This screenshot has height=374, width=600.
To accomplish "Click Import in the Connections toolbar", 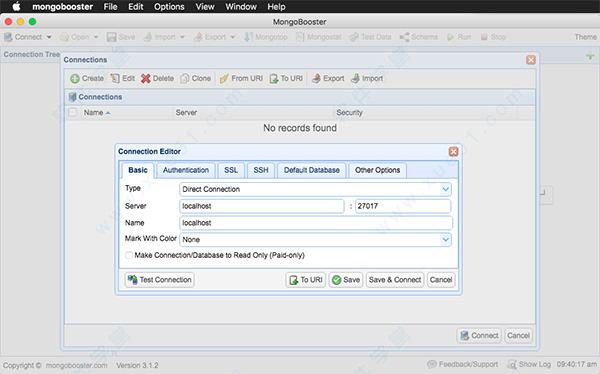I will 367,78.
